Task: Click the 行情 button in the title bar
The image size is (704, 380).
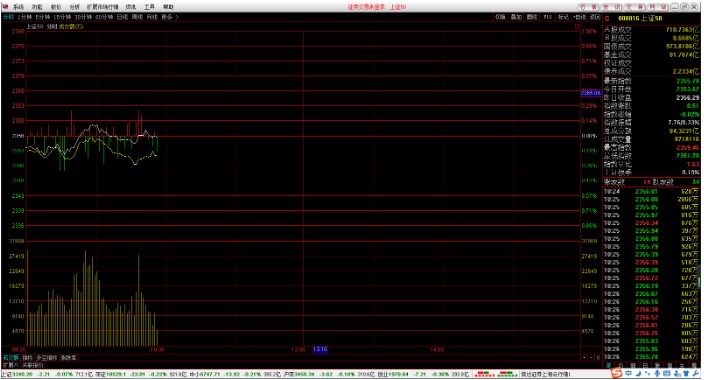Action: (x=588, y=7)
